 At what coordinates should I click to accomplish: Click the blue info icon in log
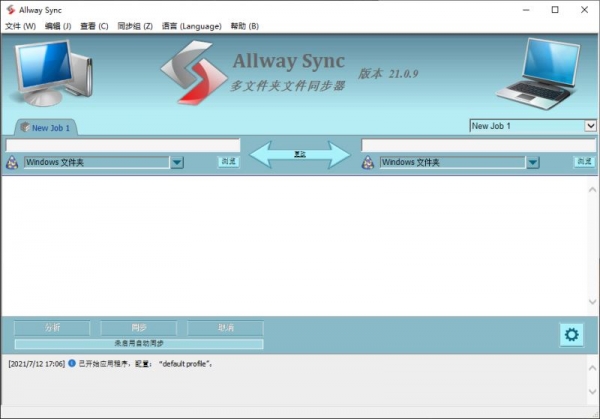72,363
